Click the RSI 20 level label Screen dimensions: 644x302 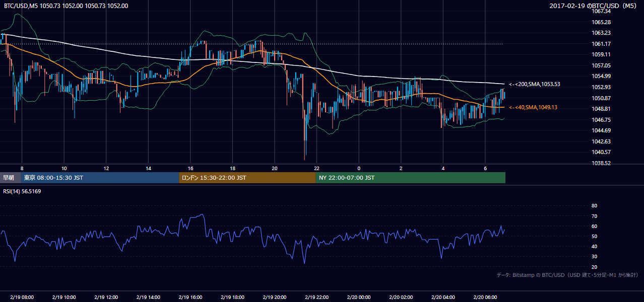[x=594, y=267]
